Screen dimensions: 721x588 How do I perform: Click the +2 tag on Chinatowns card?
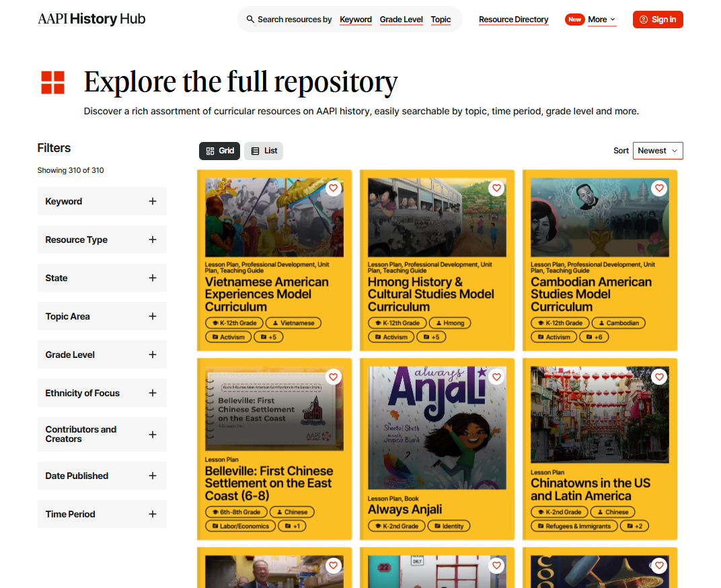[634, 526]
